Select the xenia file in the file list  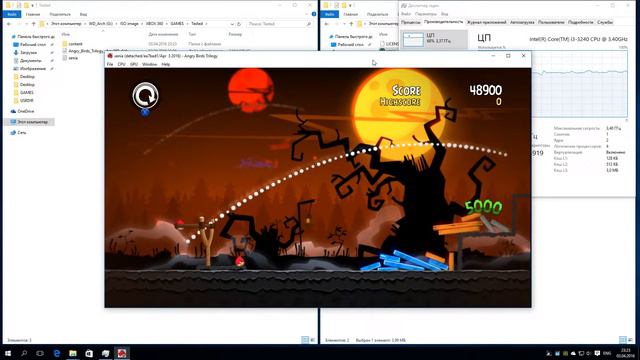coord(73,58)
